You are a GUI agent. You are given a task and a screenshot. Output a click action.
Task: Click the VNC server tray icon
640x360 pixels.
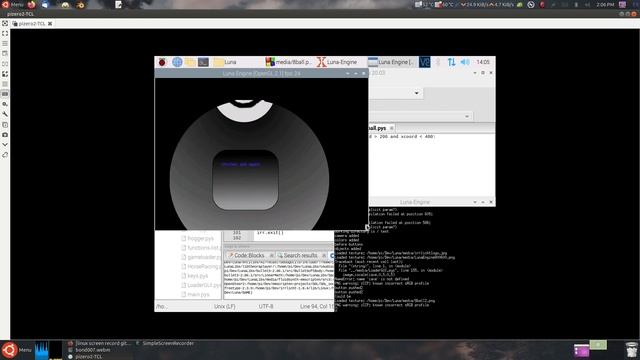424,62
